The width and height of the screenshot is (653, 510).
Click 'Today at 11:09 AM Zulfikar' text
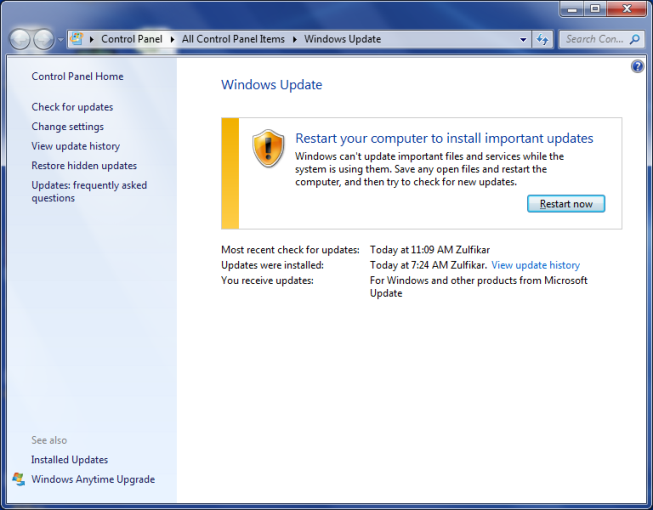(430, 250)
